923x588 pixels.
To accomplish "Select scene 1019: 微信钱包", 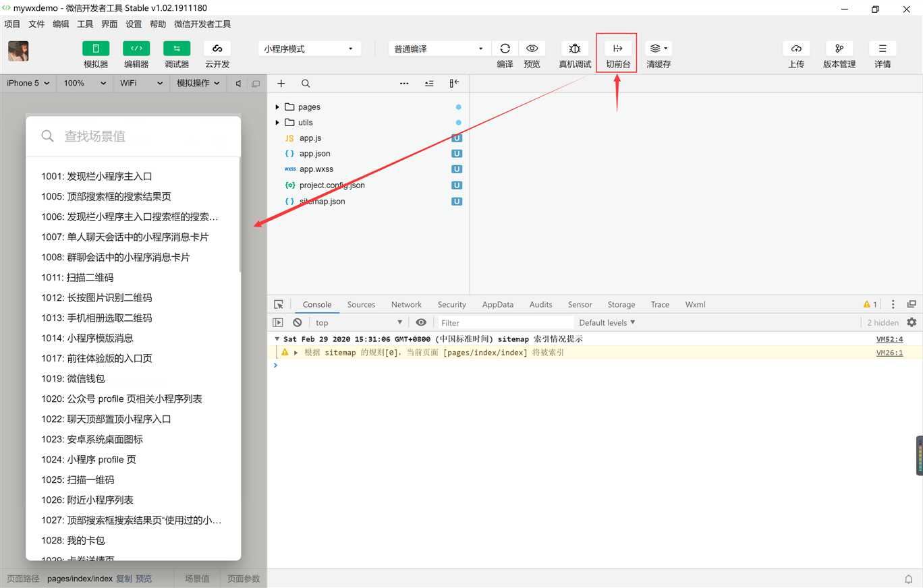I will pyautogui.click(x=73, y=379).
